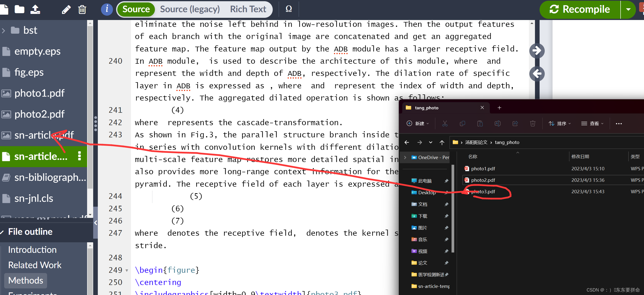Open the Recompile dropdown arrow
Image resolution: width=644 pixels, height=295 pixels.
coord(628,10)
